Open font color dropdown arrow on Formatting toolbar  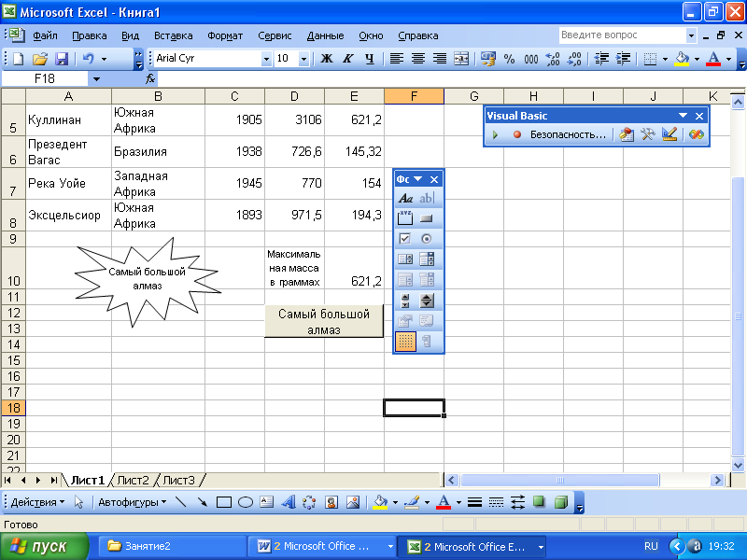pyautogui.click(x=728, y=59)
